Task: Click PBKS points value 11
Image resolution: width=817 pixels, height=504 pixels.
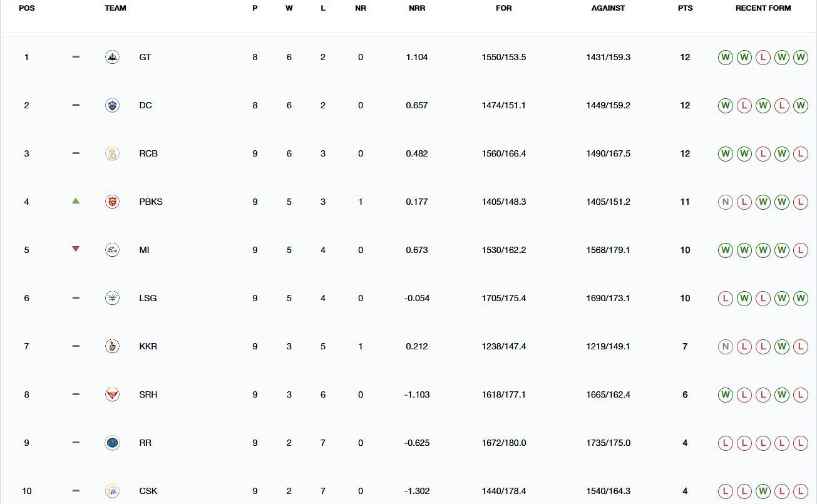Action: click(x=685, y=202)
